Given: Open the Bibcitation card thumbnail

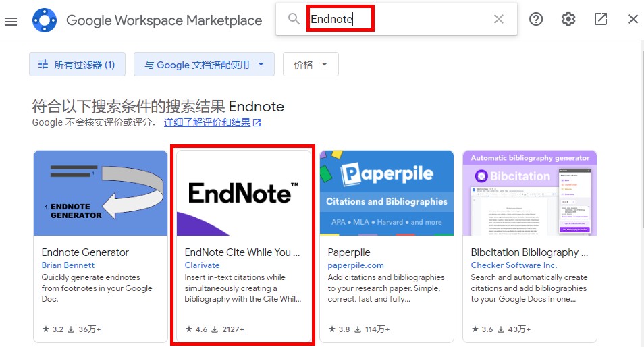Looking at the screenshot, I should (530, 193).
